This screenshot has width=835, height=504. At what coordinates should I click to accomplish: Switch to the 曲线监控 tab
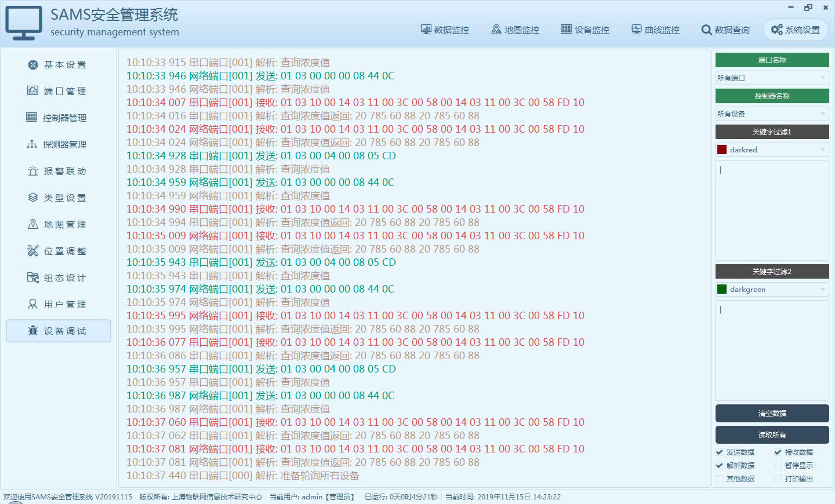(655, 30)
